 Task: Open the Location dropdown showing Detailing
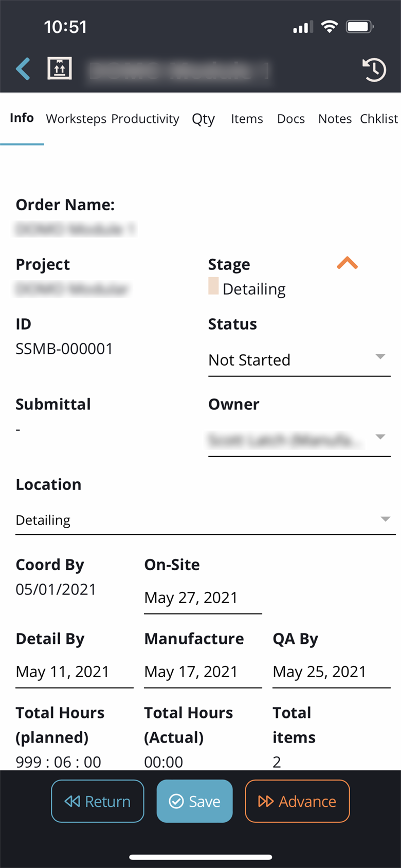pyautogui.click(x=205, y=520)
